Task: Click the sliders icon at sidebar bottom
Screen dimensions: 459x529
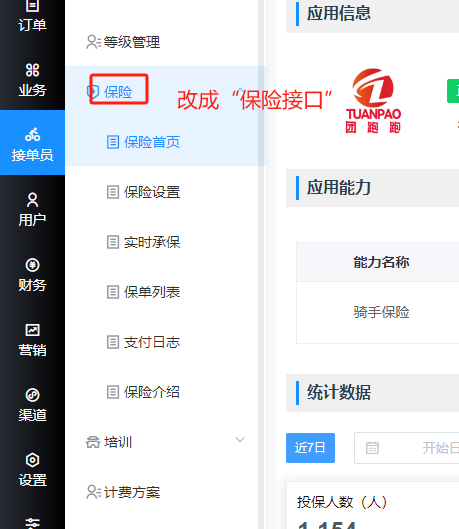Action: click(32, 523)
